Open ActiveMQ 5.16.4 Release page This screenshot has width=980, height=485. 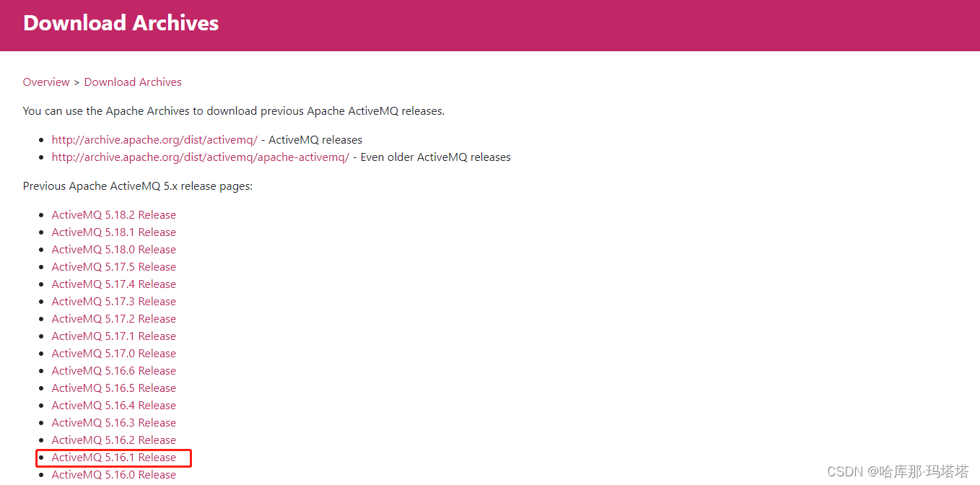click(x=114, y=406)
